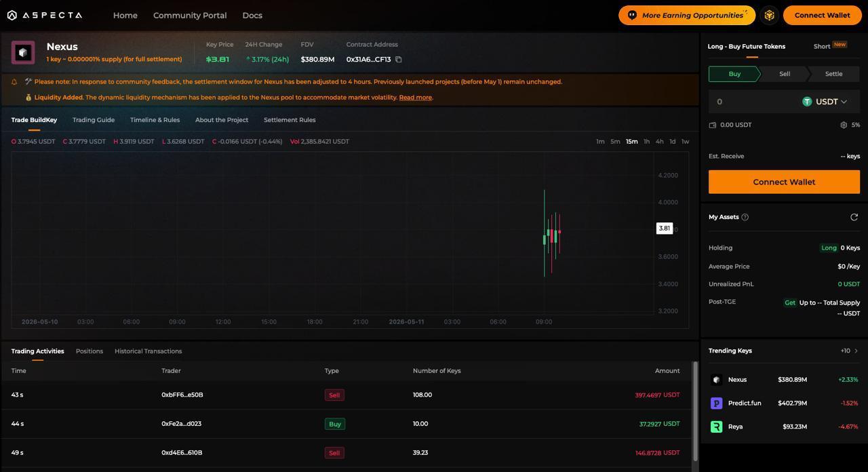Click the Nexus project logo
868x472 pixels.
(x=23, y=52)
